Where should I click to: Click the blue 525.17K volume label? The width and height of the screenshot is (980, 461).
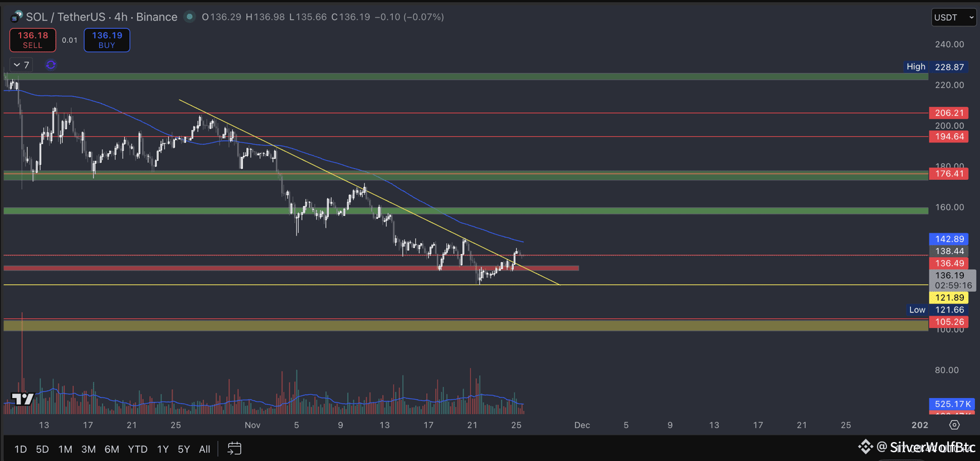point(953,404)
